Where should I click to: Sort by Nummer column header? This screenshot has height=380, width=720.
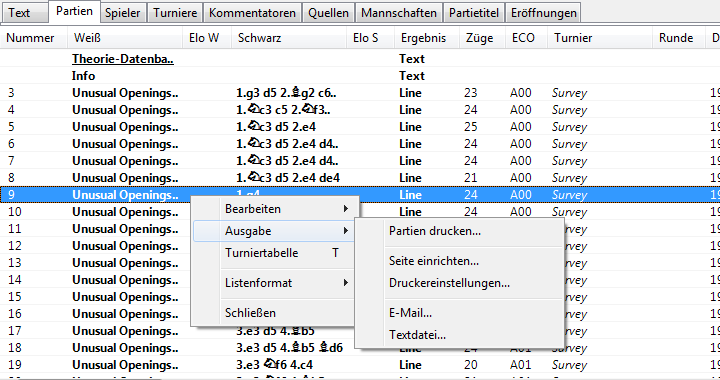(34, 38)
